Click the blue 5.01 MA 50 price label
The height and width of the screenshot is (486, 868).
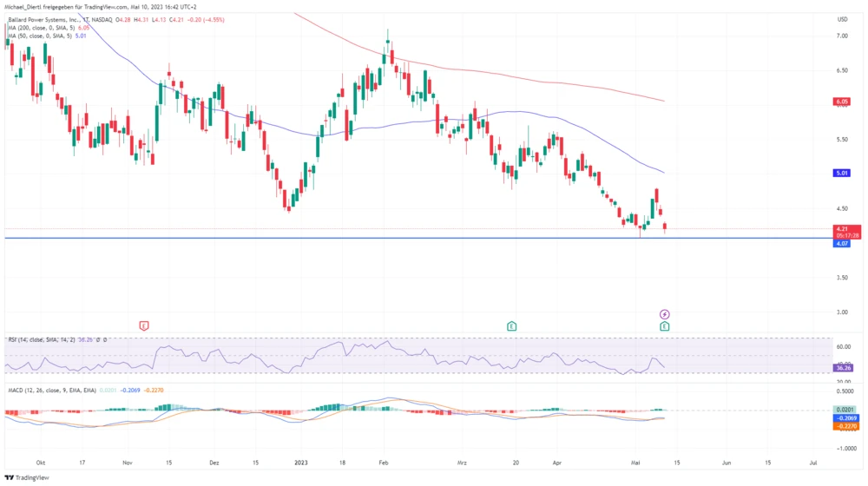841,173
